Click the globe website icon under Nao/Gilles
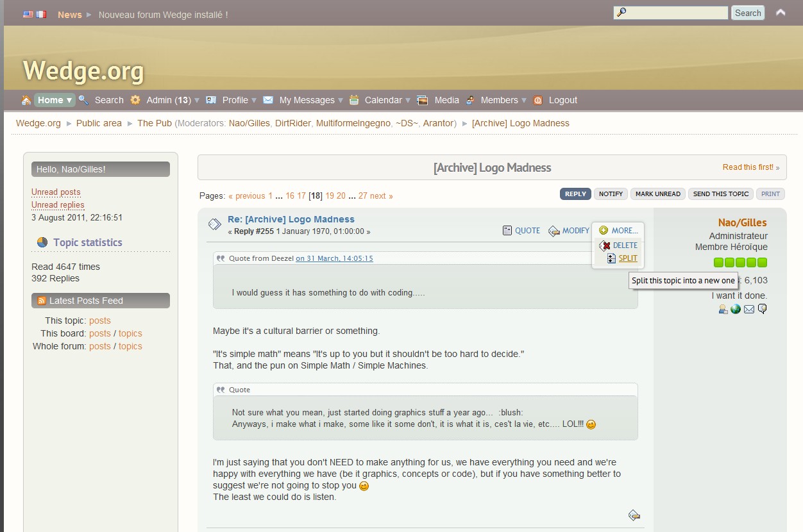Image resolution: width=803 pixels, height=532 pixels. coord(736,309)
